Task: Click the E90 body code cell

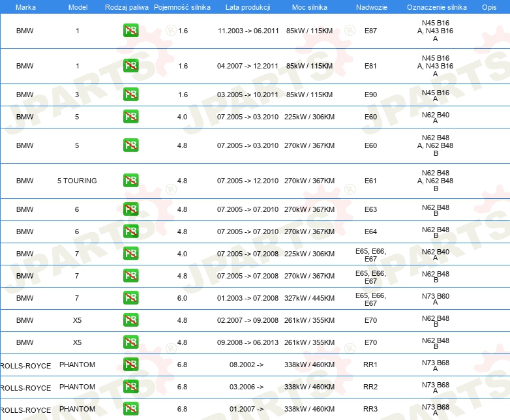Action: 370,95
